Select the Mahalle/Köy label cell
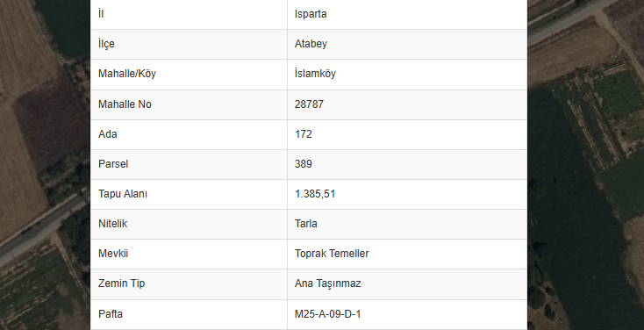The width and height of the screenshot is (644, 330). 189,74
